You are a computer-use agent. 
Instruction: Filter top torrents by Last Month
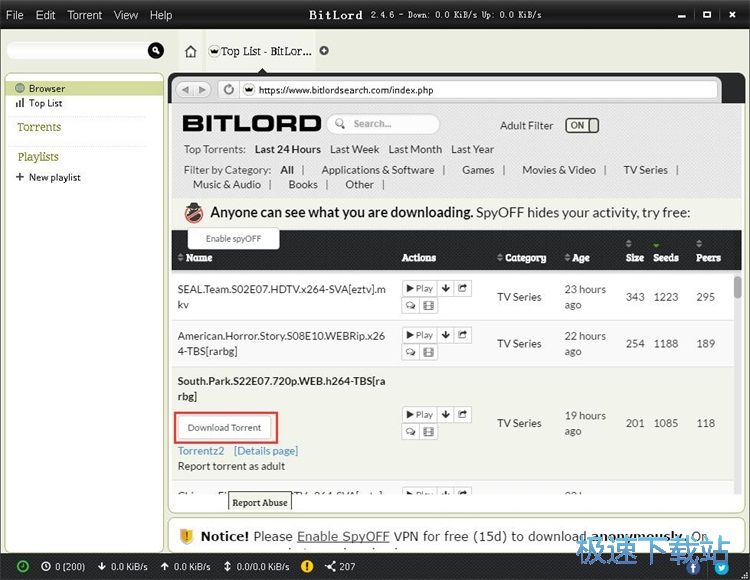pos(415,149)
